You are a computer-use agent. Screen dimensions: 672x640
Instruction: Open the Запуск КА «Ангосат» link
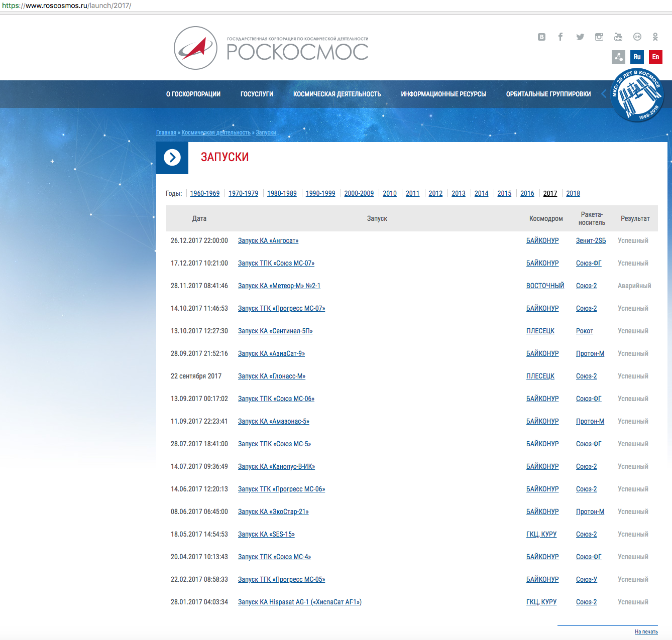pos(268,240)
